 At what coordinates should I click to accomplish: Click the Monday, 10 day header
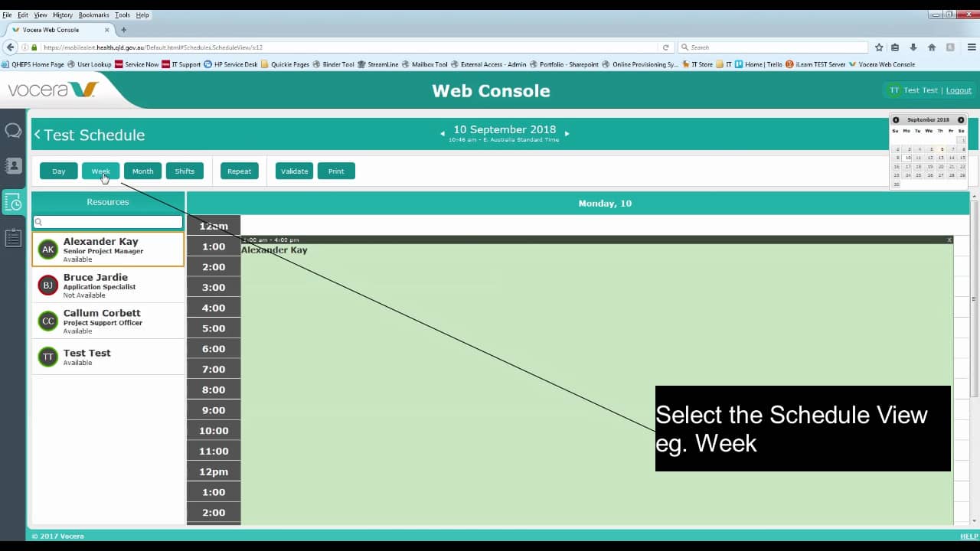click(x=605, y=204)
